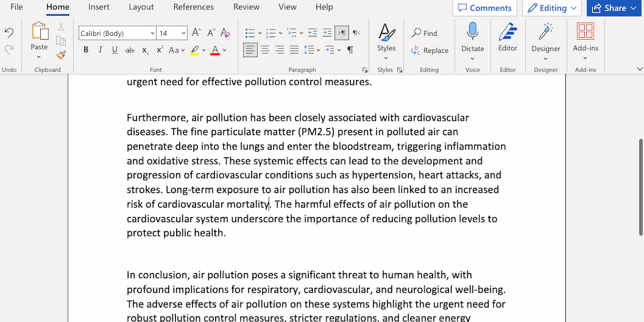Increase indent of the paragraph
Viewport: 644px width, 322px height.
point(327,33)
